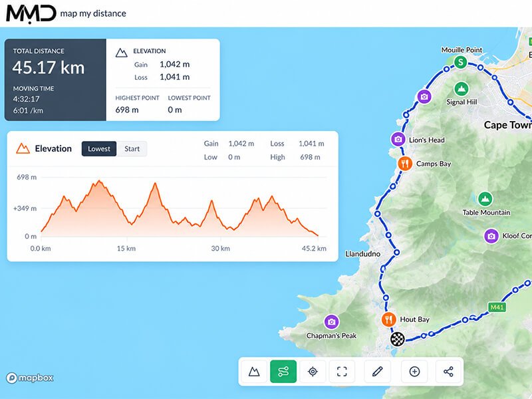Click the orange Elevation chart heading icon

pos(23,148)
